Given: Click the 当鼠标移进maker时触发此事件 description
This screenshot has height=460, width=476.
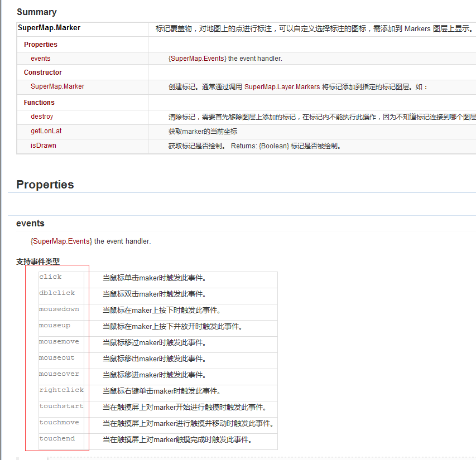Looking at the screenshot, I should click(154, 375).
